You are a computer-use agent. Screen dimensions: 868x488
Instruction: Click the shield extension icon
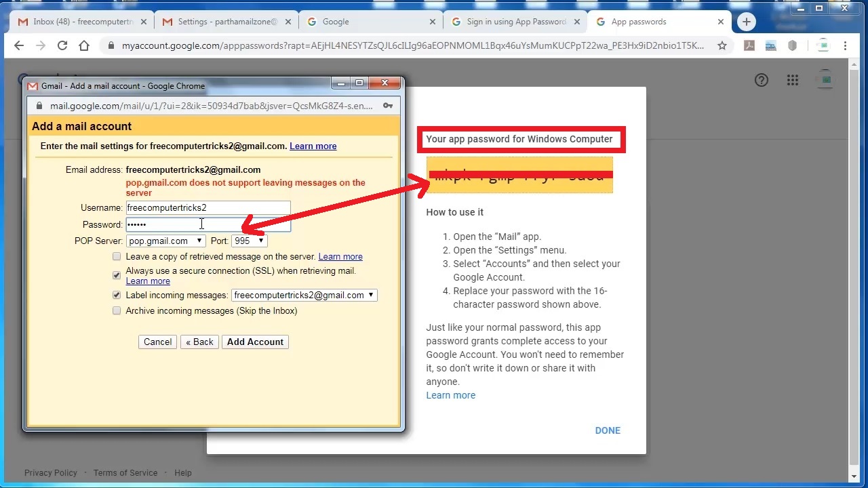tap(792, 45)
